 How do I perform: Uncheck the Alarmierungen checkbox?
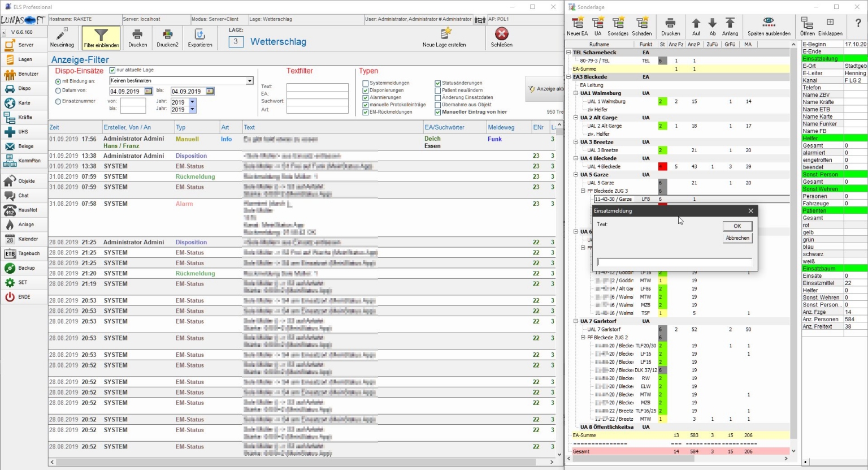[366, 98]
